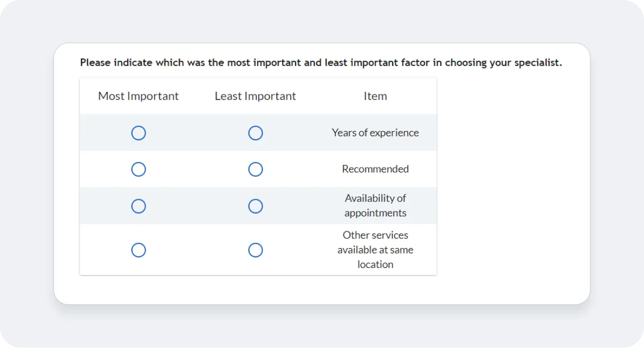Click the 'Most Important' column header

(138, 96)
